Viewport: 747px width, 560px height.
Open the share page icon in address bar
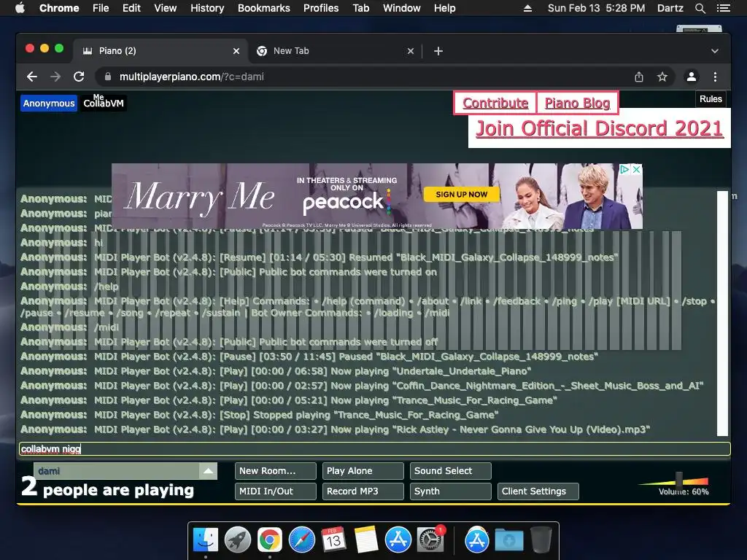click(639, 77)
